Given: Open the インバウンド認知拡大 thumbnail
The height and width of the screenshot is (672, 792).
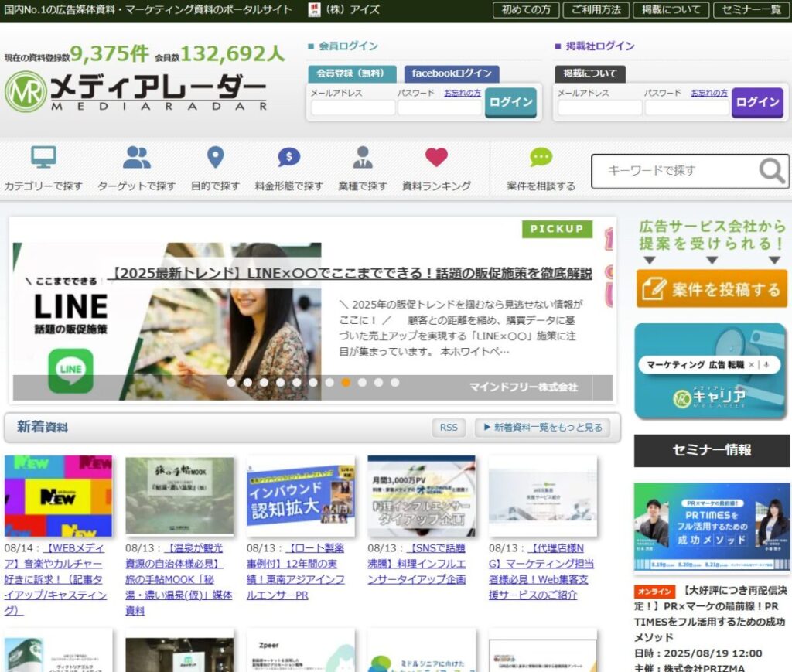Looking at the screenshot, I should (301, 496).
